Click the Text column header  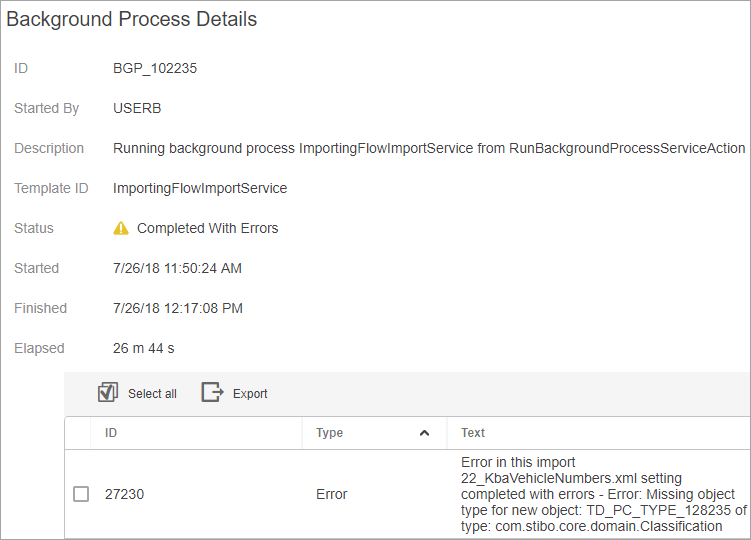pos(473,433)
